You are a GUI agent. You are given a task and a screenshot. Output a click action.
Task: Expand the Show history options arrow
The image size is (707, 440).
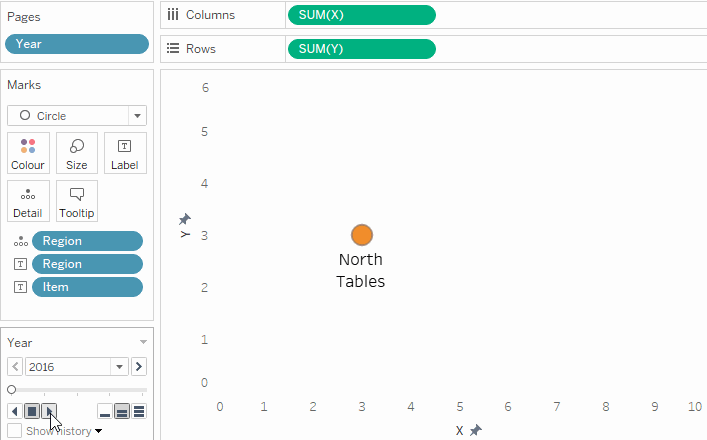point(98,431)
